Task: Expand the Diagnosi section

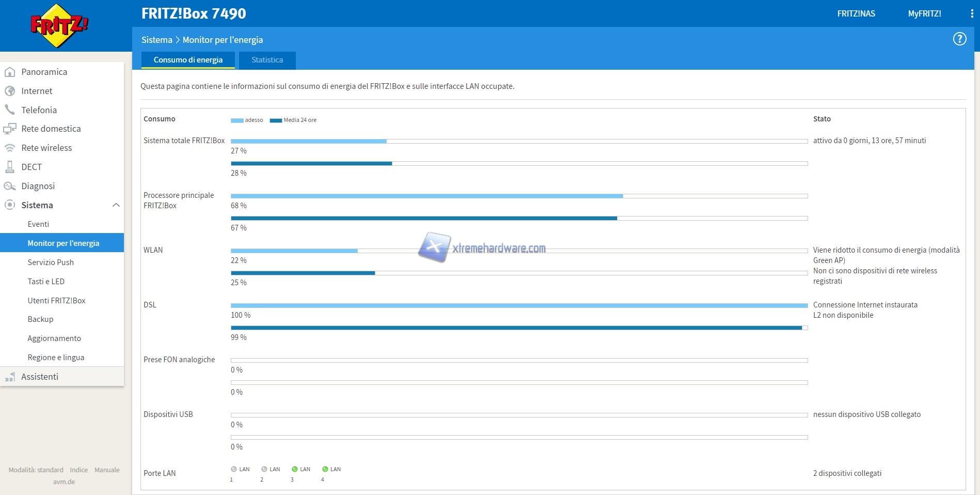Action: click(x=38, y=186)
